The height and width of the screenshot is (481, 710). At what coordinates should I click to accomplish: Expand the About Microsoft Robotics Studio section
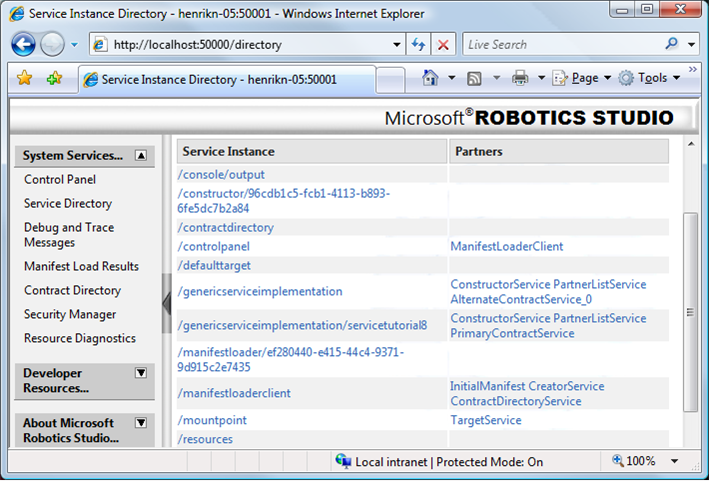click(141, 423)
